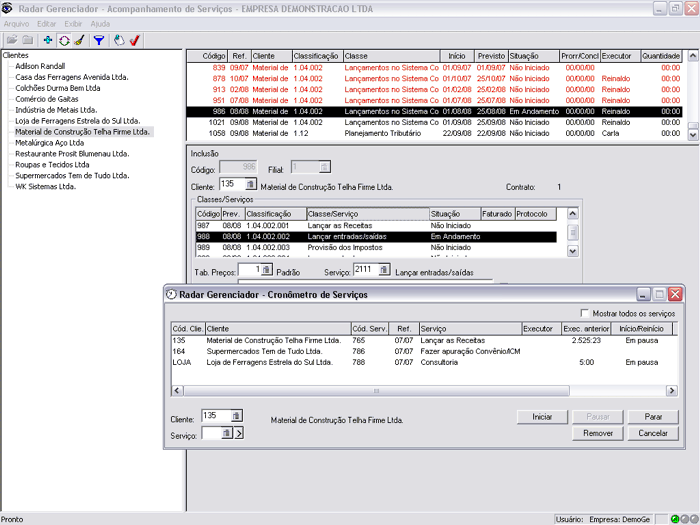Viewport: 700px width, 525px height.
Task: Click lookup icon next to Serviço 2111 field
Action: coord(383,270)
